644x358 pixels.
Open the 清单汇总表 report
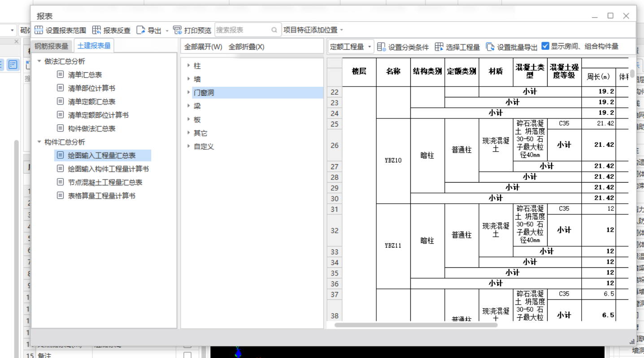[x=85, y=74]
